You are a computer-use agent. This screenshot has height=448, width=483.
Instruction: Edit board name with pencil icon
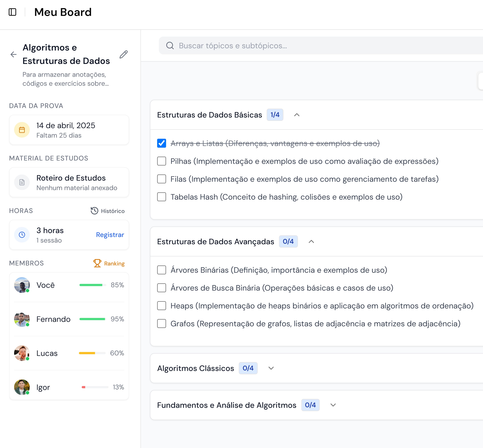pyautogui.click(x=124, y=54)
